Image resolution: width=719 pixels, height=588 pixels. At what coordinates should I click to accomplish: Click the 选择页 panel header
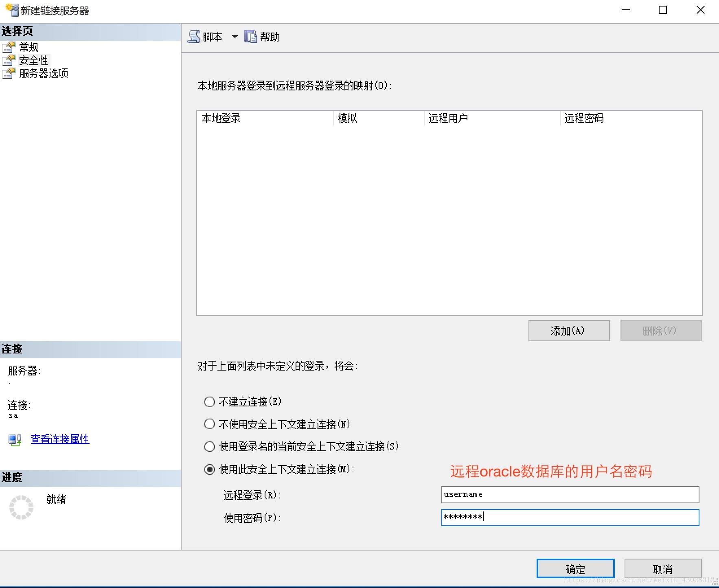90,31
